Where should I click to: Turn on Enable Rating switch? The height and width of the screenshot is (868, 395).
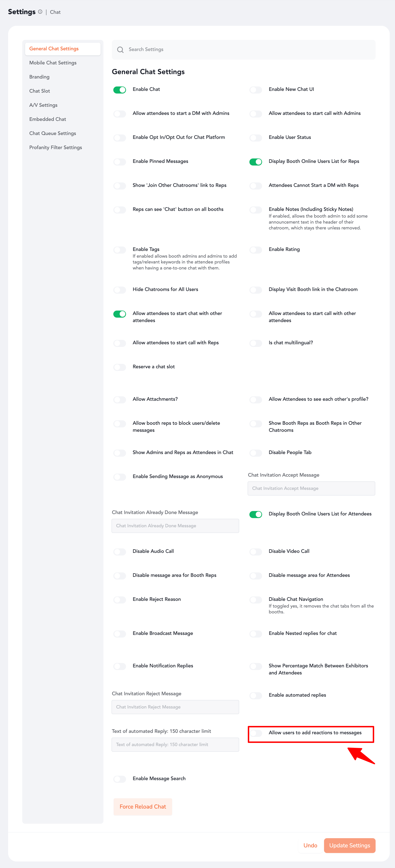coord(255,250)
